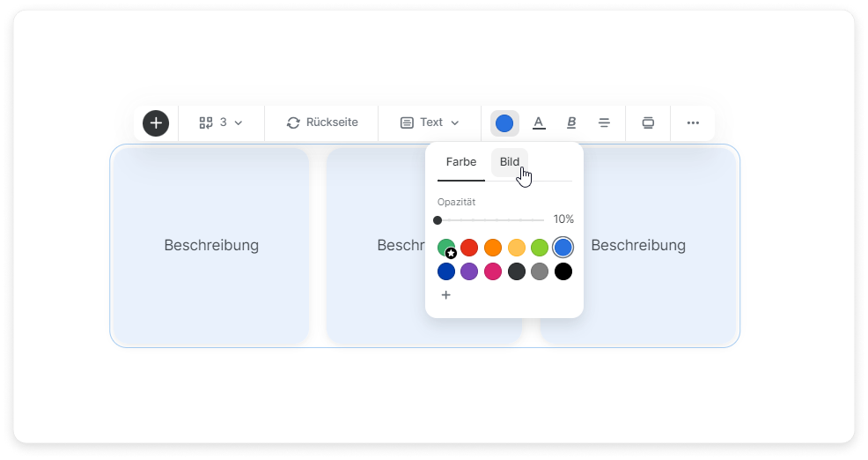Pick the green starred color swatch
Image resolution: width=868 pixels, height=460 pixels.
click(446, 248)
